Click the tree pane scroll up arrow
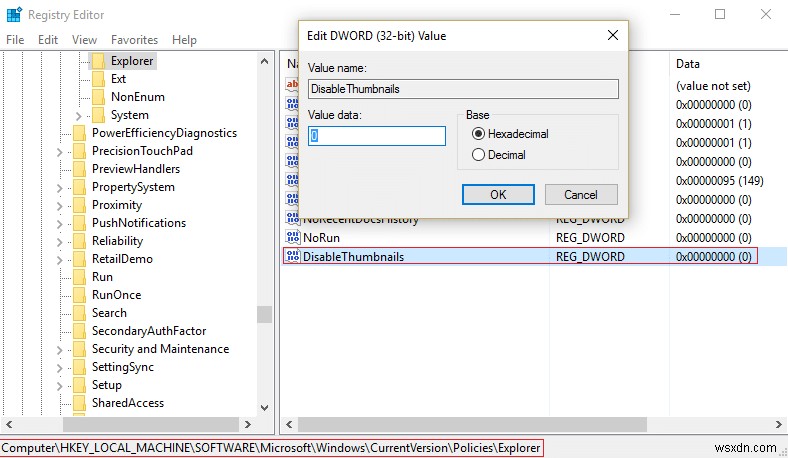Screen dimensions: 788x458 pyautogui.click(x=264, y=61)
